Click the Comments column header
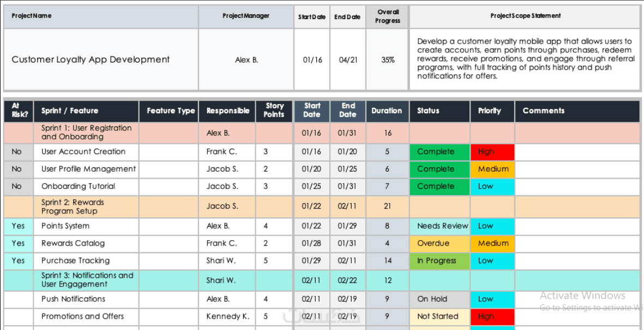 pyautogui.click(x=577, y=111)
